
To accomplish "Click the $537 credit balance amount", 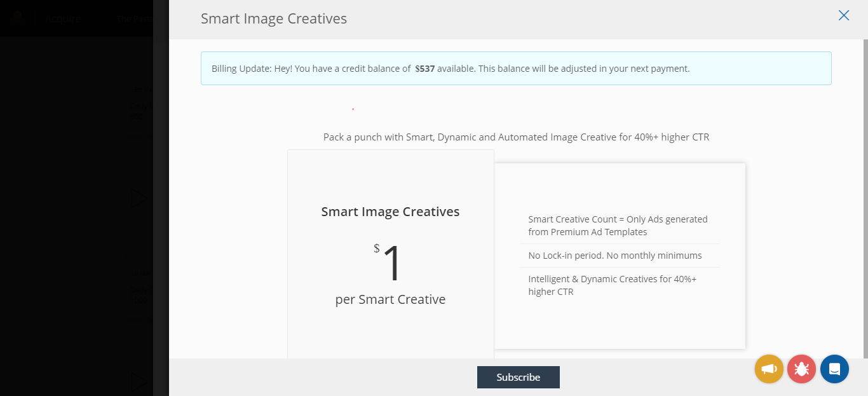I will point(424,69).
